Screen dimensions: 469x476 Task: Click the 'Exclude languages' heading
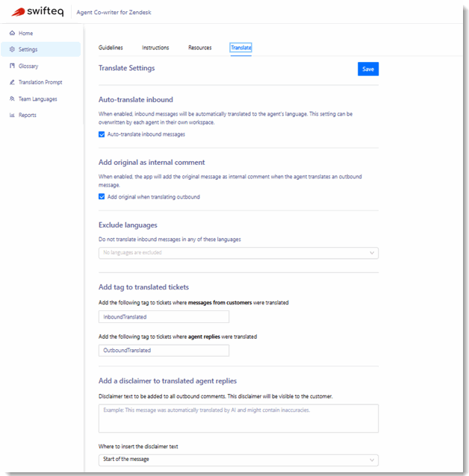point(128,225)
